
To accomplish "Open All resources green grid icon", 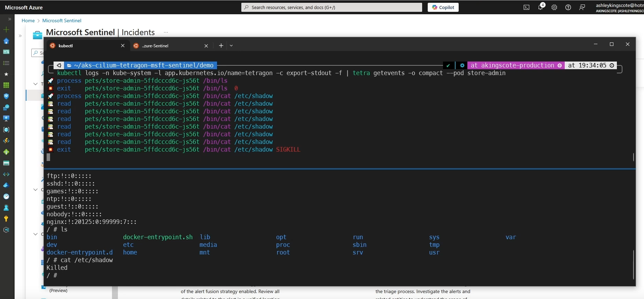I will (x=6, y=85).
